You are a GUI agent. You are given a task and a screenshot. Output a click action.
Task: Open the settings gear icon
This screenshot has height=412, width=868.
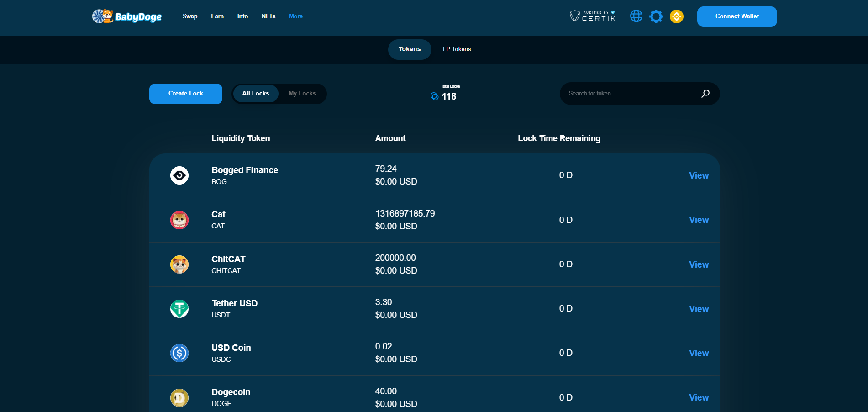tap(656, 16)
